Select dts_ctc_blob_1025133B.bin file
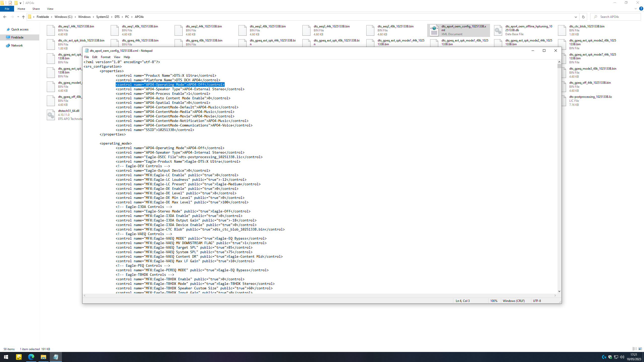The image size is (644, 362). [x=587, y=30]
